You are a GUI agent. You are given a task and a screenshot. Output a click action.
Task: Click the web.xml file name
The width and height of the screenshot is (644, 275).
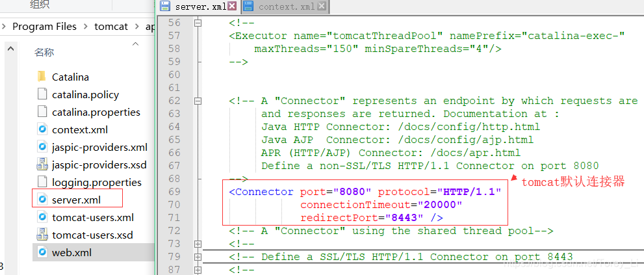(72, 252)
